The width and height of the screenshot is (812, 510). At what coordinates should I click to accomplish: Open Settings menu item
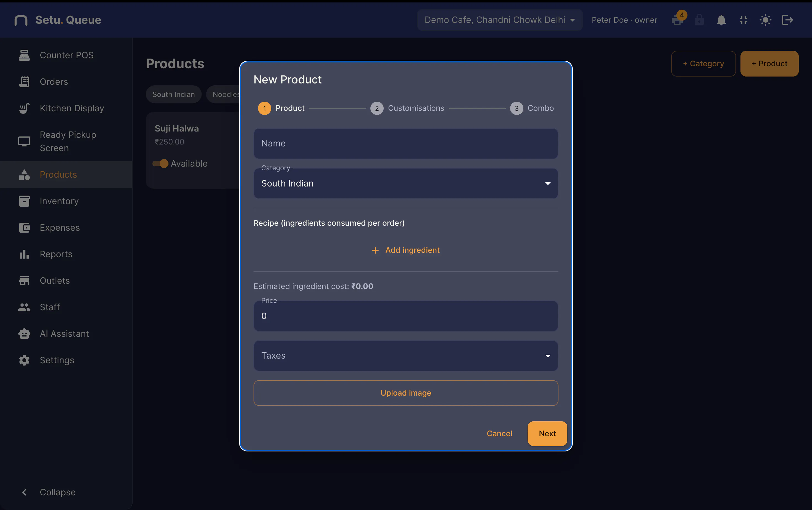(66, 360)
